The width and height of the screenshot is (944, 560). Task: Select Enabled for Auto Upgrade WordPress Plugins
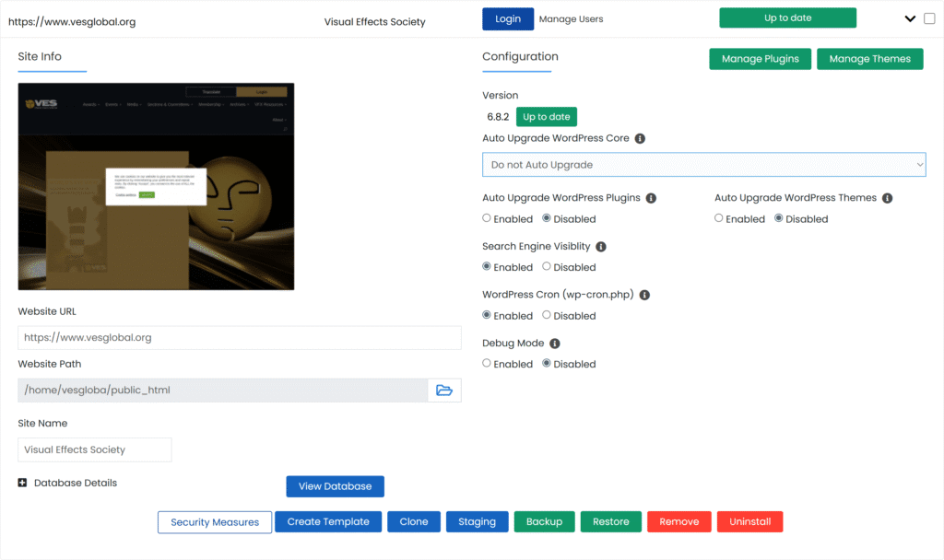click(x=487, y=218)
